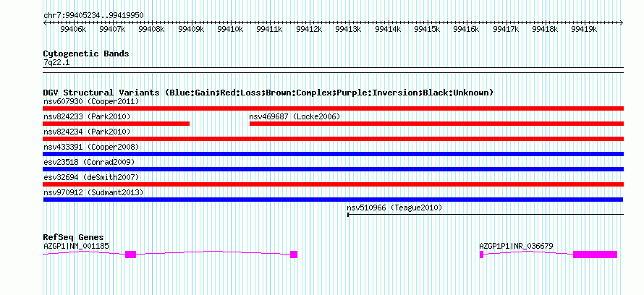Click the AZGP1 intron line between its exons
Image resolution: width=644 pixels, height=295 pixels.
(213, 252)
